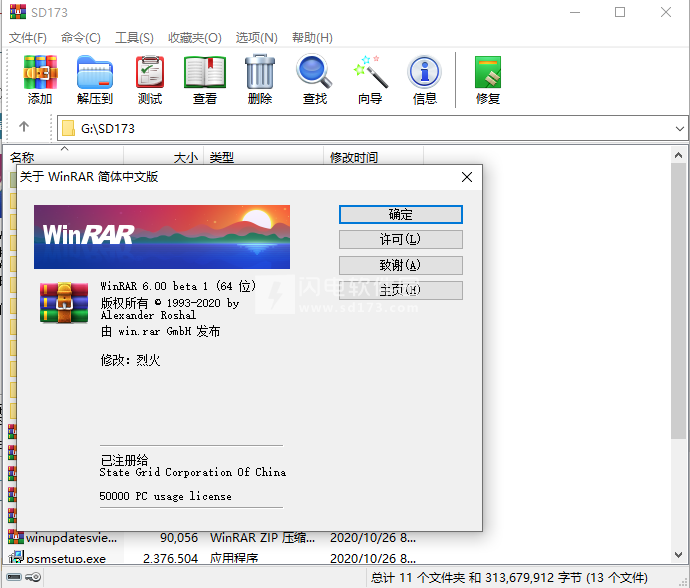Click the WinRAR books logo in About dialog
The height and width of the screenshot is (588, 690).
pos(64,303)
